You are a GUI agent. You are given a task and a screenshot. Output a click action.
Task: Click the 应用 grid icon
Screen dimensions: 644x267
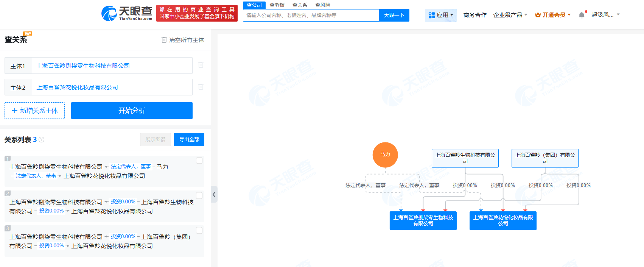432,15
